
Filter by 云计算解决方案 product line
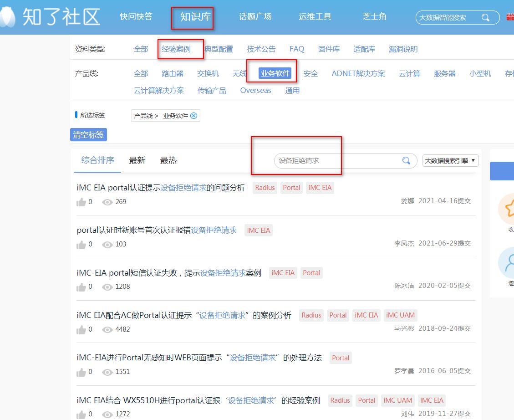(x=158, y=91)
